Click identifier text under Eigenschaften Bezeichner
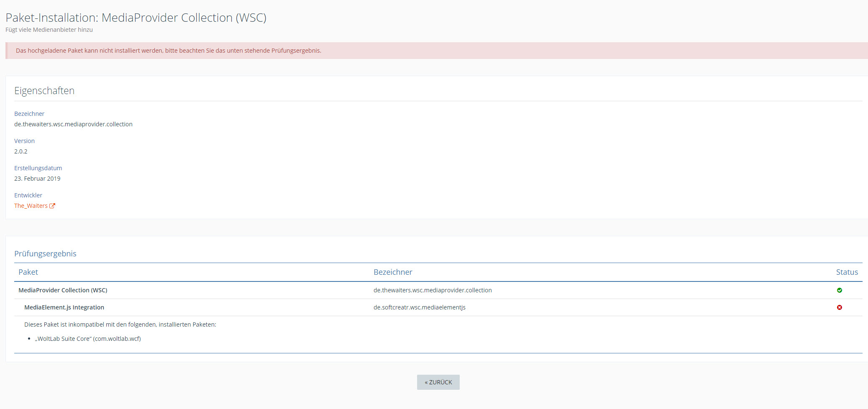Viewport: 868px width, 409px height. pyautogui.click(x=73, y=124)
